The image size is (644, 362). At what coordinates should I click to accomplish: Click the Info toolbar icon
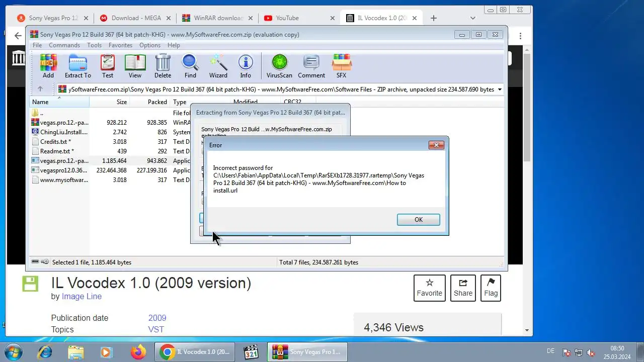tap(246, 66)
